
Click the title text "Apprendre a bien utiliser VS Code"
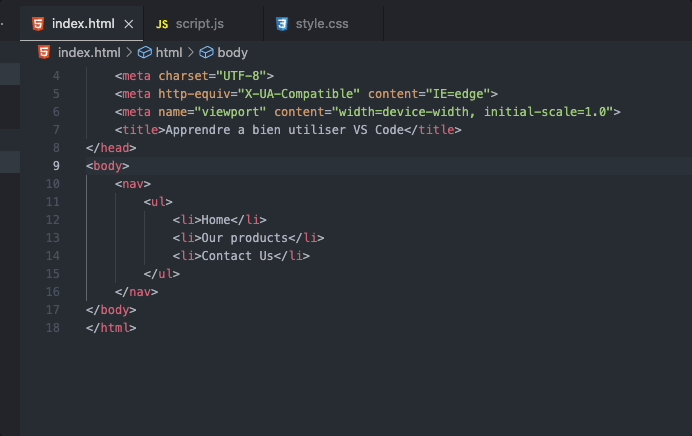coord(285,130)
